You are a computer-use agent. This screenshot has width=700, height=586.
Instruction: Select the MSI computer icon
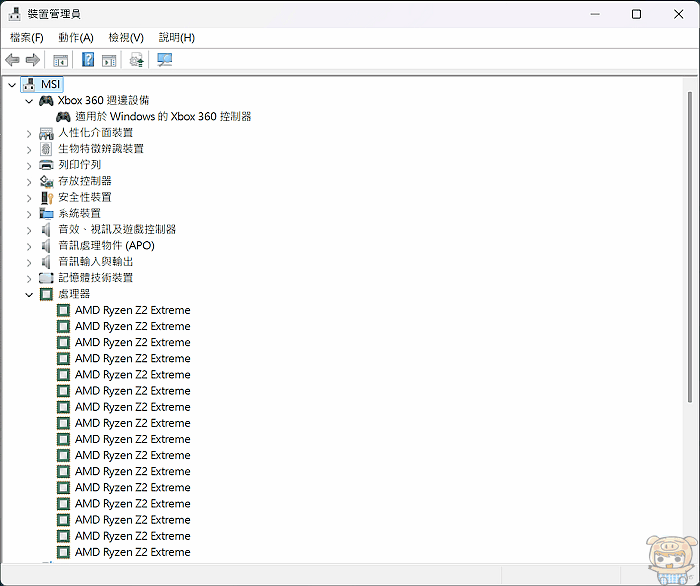(x=29, y=84)
